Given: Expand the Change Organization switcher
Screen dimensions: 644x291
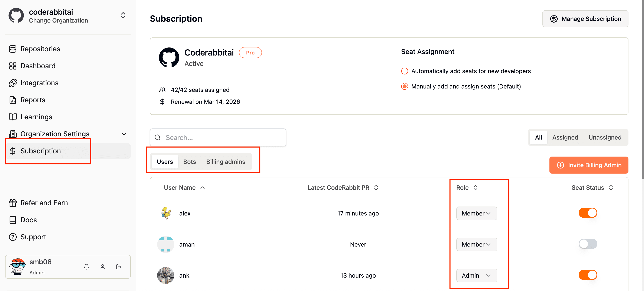Looking at the screenshot, I should pos(123,16).
